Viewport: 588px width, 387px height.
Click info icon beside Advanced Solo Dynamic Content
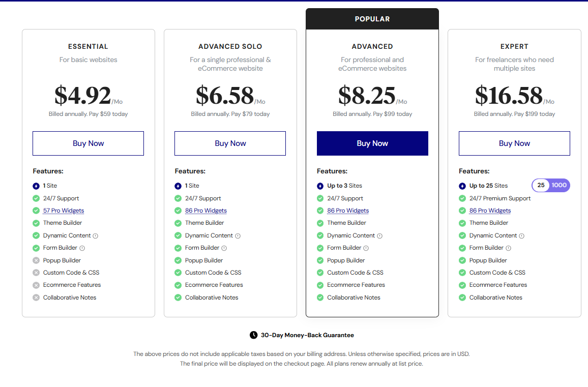tap(238, 236)
